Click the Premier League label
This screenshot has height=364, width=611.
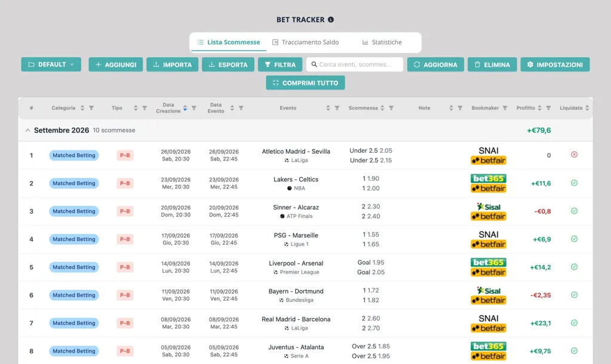pos(299,272)
